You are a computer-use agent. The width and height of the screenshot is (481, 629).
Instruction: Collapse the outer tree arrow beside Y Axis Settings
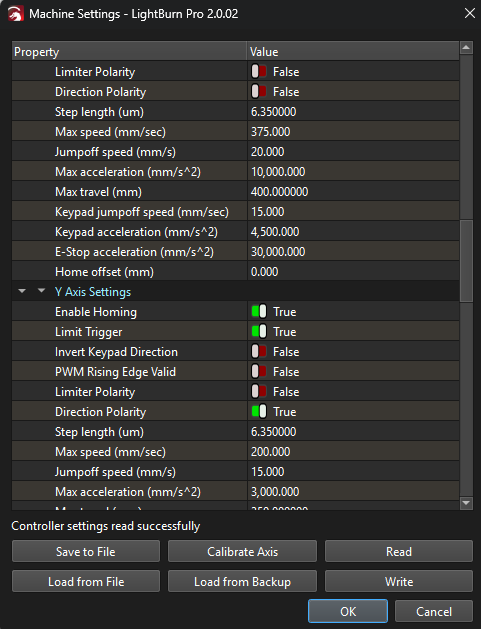pyautogui.click(x=22, y=290)
